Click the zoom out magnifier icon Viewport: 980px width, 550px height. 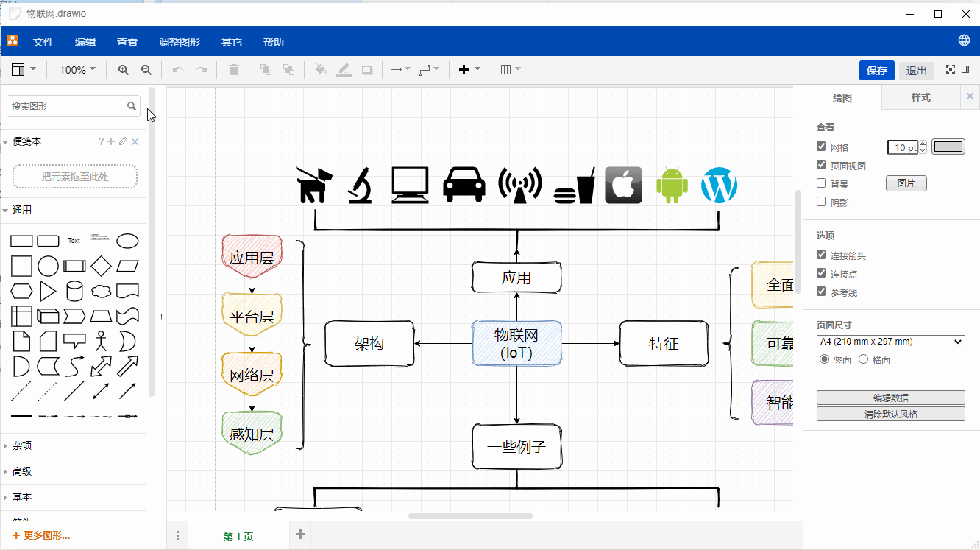coord(146,70)
